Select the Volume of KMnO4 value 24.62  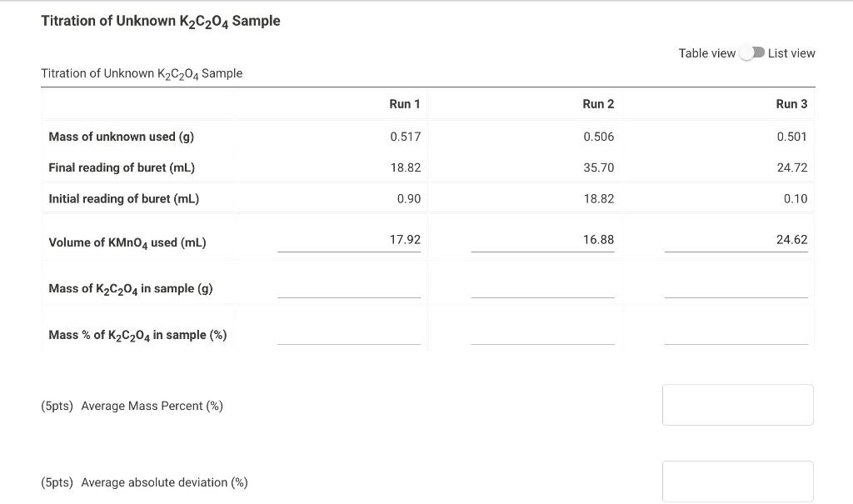click(x=793, y=238)
